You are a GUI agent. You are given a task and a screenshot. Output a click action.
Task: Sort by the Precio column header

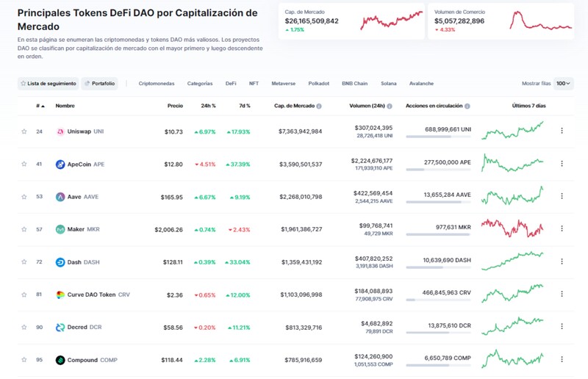(175, 106)
